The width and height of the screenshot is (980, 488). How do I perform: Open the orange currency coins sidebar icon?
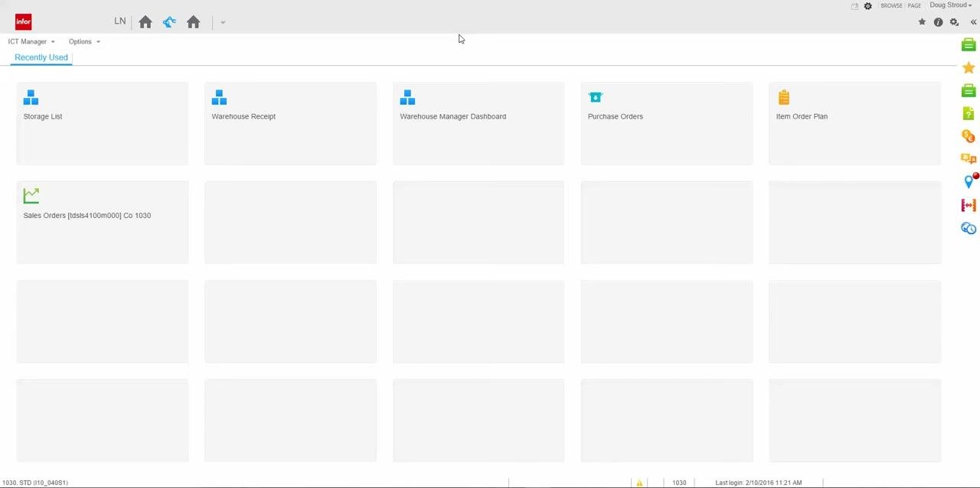969,136
